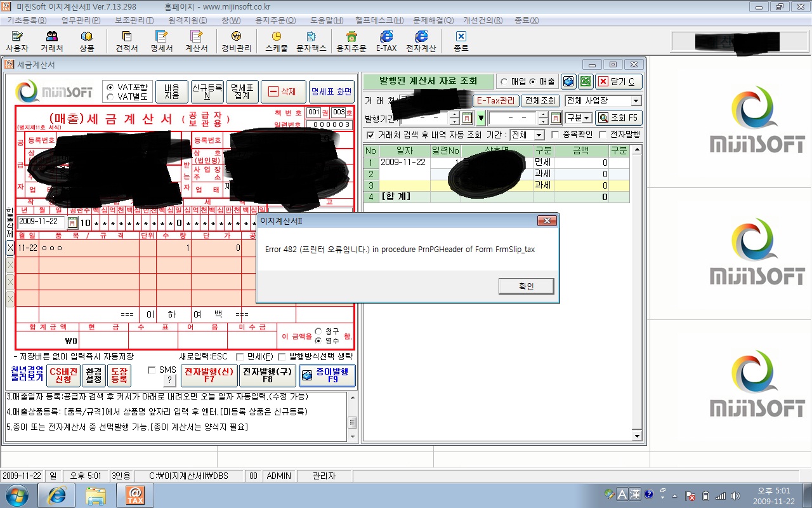812x508 pixels.
Task: Open the 계산서 toolbar icon
Action: [197, 42]
